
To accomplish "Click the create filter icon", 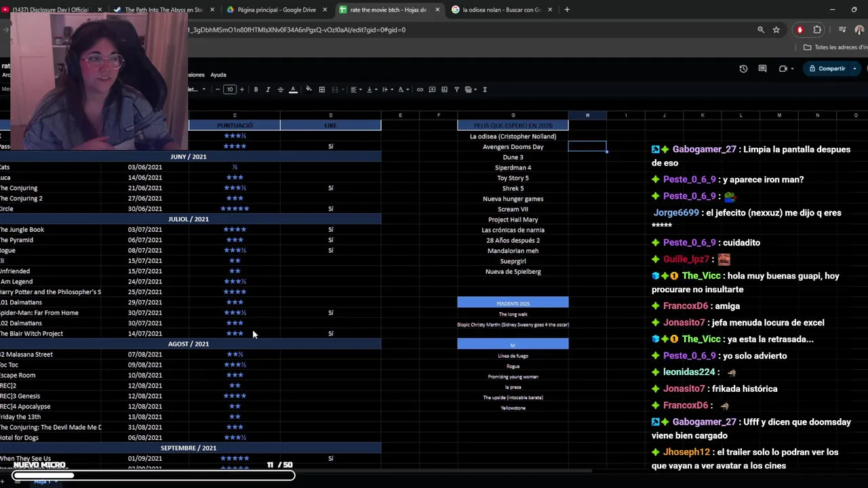I will (456, 89).
